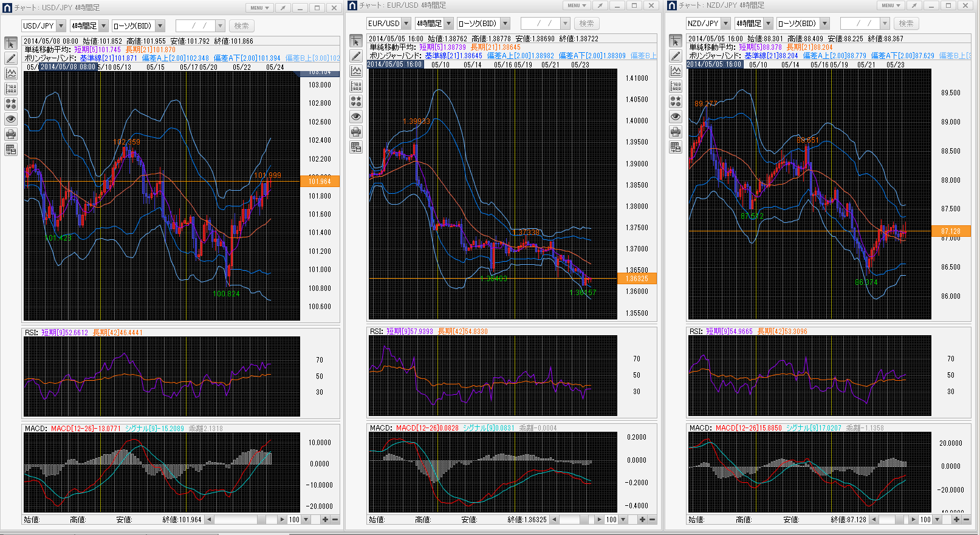Click the horizontal scrollbar under the USD/JPY chart
Viewport: 980px width, 535px height.
click(243, 520)
